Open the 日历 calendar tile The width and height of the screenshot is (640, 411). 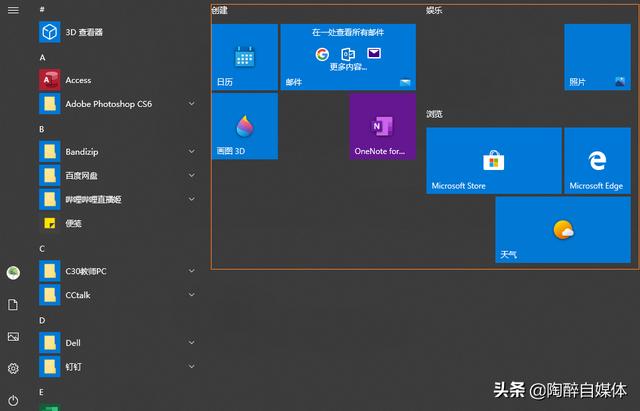pyautogui.click(x=244, y=57)
